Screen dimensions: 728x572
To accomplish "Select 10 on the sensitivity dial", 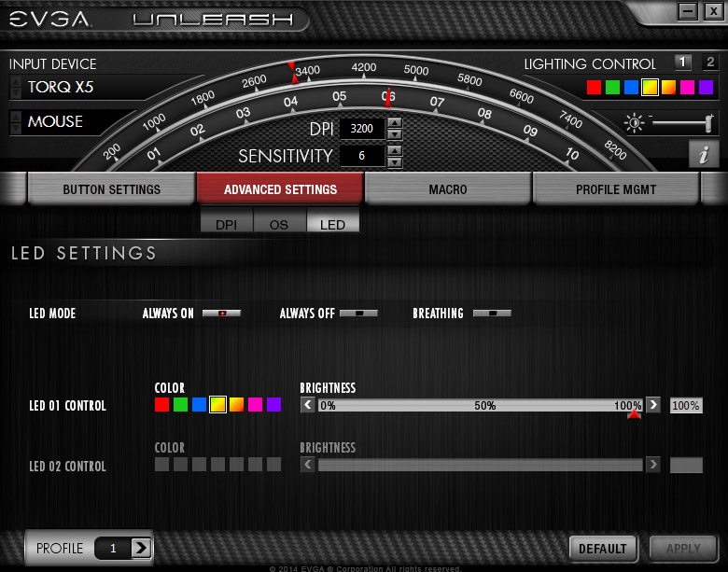I will tap(572, 153).
